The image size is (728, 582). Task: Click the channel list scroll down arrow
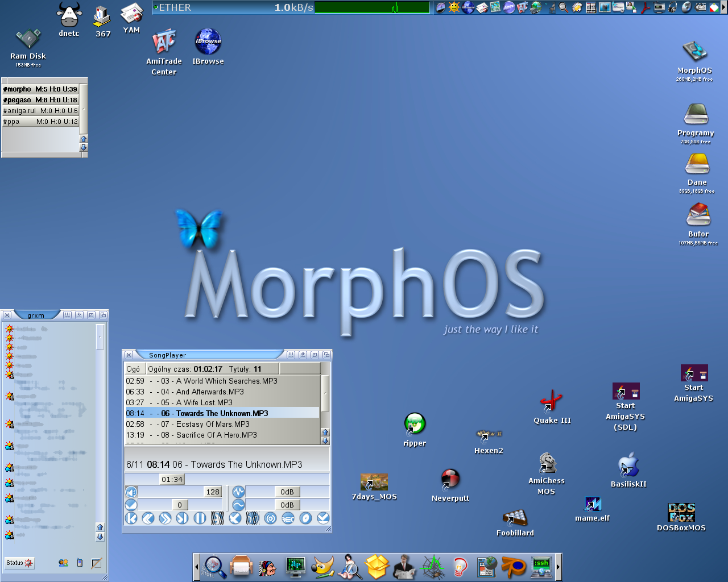84,147
